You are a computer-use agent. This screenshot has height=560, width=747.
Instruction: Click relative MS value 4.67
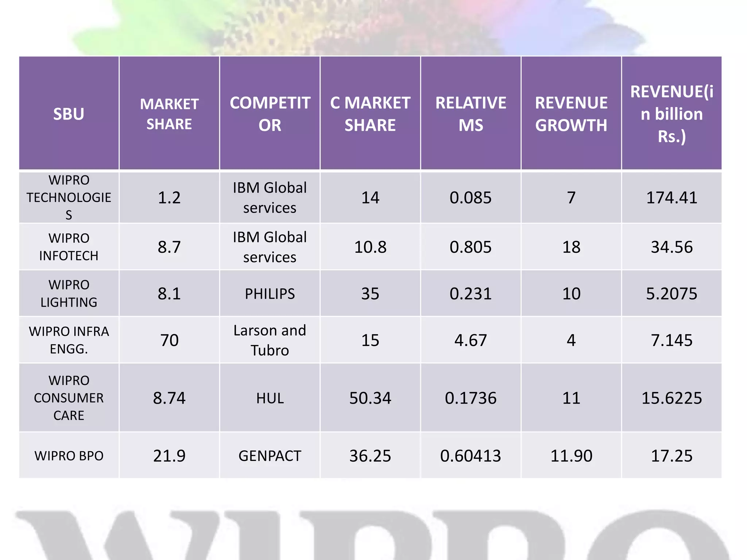tap(471, 340)
